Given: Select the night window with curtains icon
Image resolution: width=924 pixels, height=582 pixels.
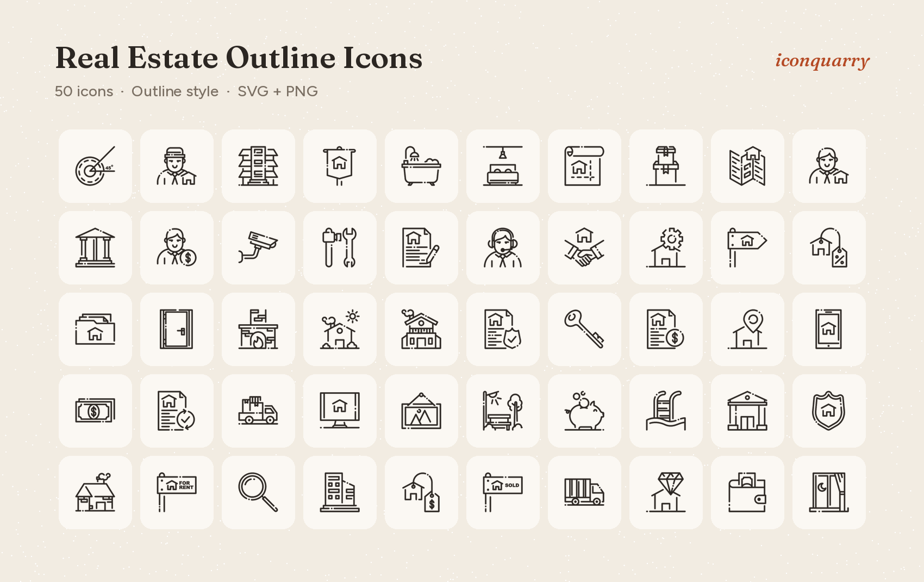Looking at the screenshot, I should pos(829,492).
